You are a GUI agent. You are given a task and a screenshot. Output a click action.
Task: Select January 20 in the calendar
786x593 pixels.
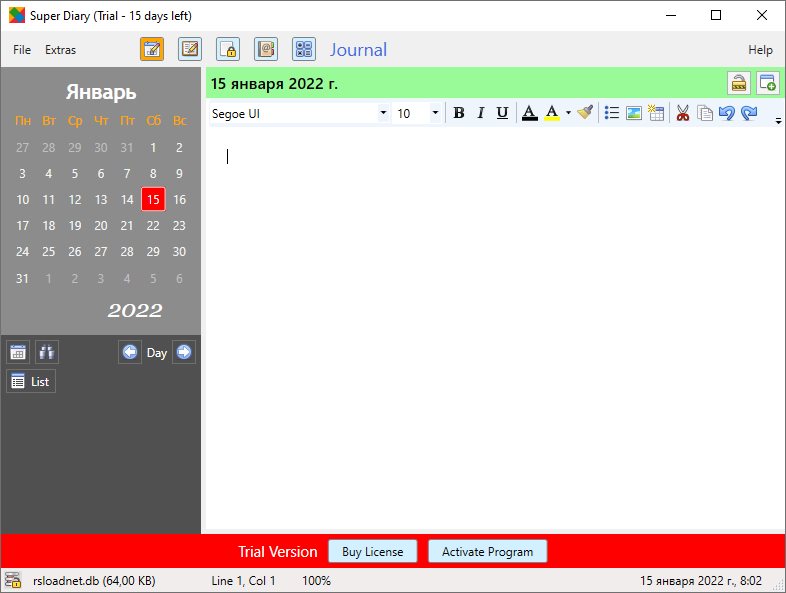101,226
